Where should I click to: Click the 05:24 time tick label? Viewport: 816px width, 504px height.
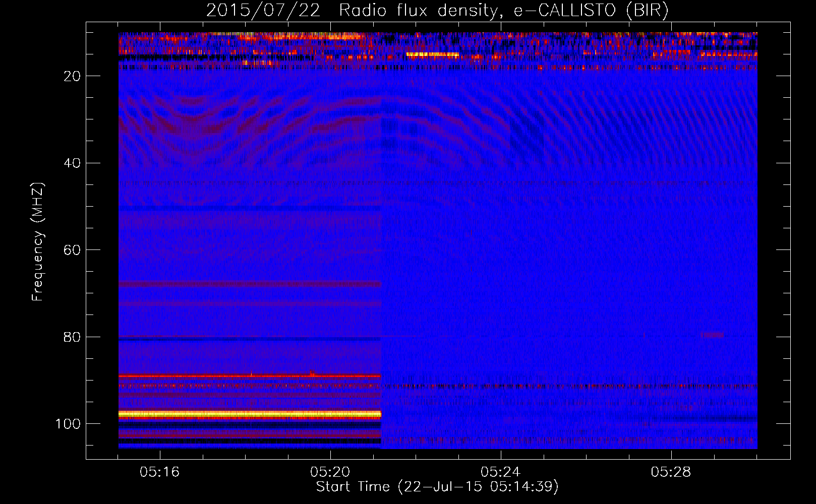click(x=500, y=472)
